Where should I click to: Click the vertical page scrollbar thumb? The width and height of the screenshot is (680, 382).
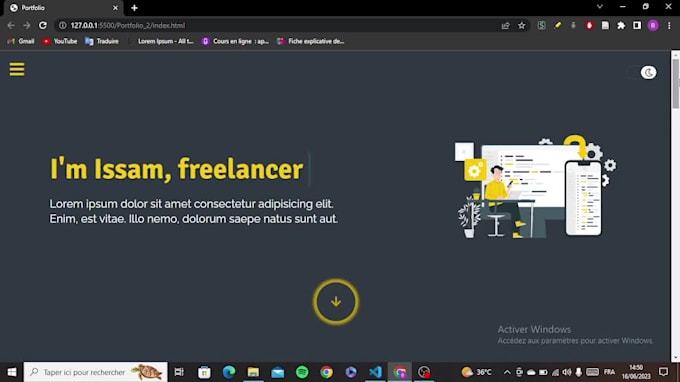click(x=675, y=83)
